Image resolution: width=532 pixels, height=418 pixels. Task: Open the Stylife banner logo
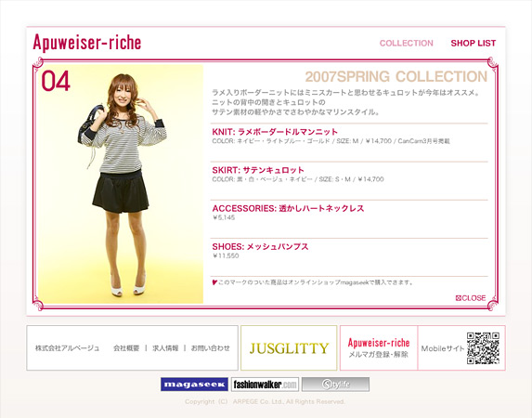pos(335,385)
